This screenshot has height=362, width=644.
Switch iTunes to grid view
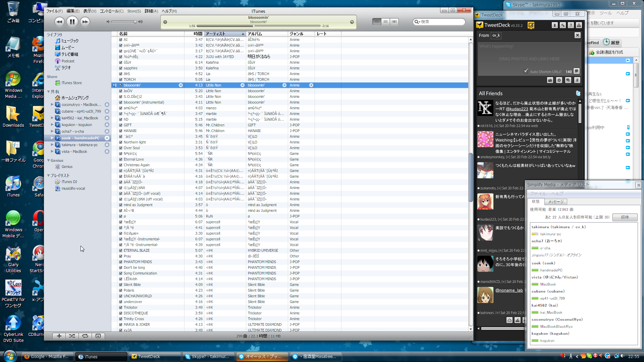[386, 22]
